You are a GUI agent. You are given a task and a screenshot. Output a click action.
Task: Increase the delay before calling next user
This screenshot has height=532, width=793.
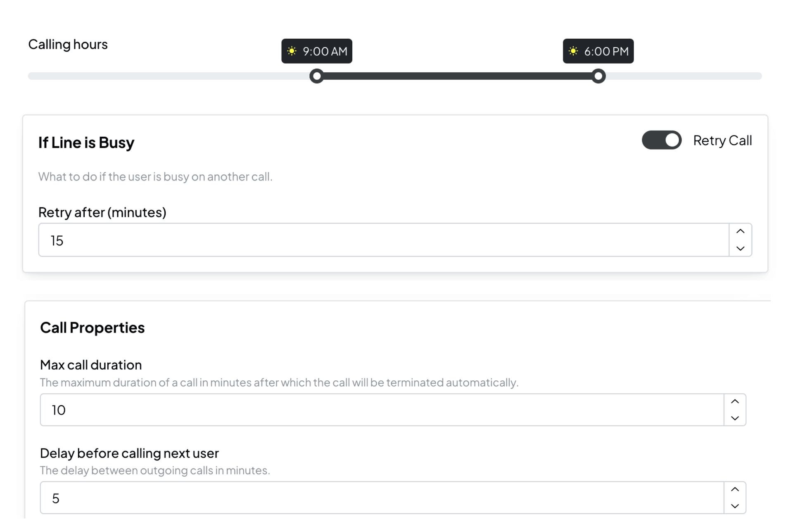click(735, 490)
